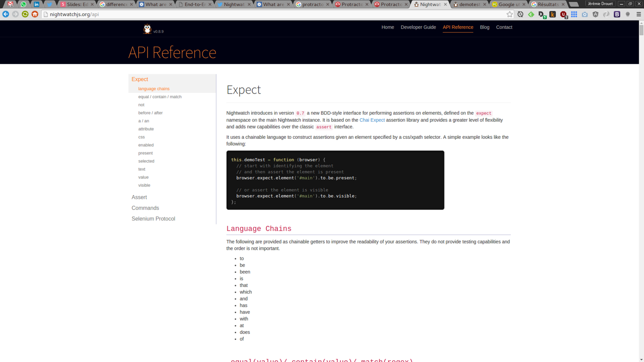Screen dimensions: 644x362
Task: Open the green Feedly extension icon
Action: tap(531, 14)
